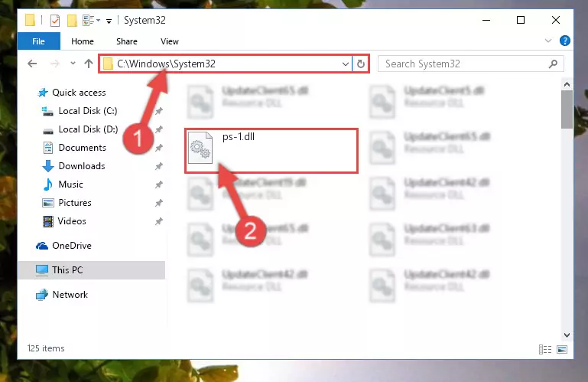Select Network in the navigation pane
The width and height of the screenshot is (588, 382).
[x=70, y=295]
